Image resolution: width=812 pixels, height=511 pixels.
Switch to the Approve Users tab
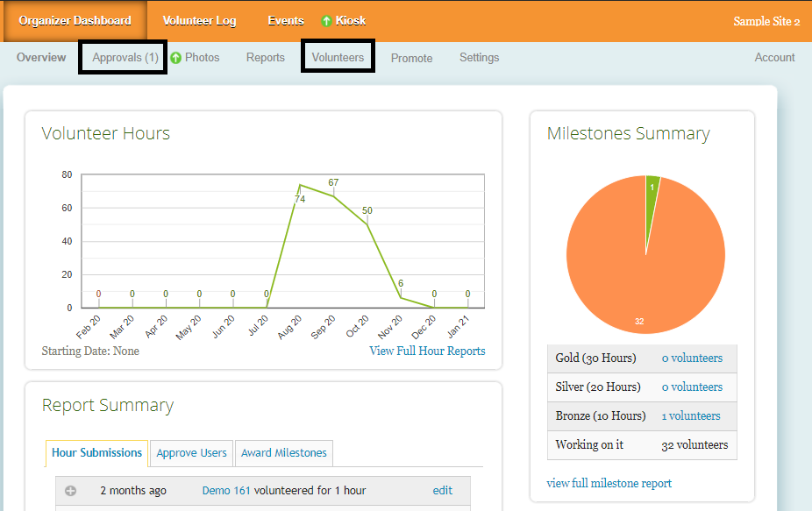click(191, 453)
